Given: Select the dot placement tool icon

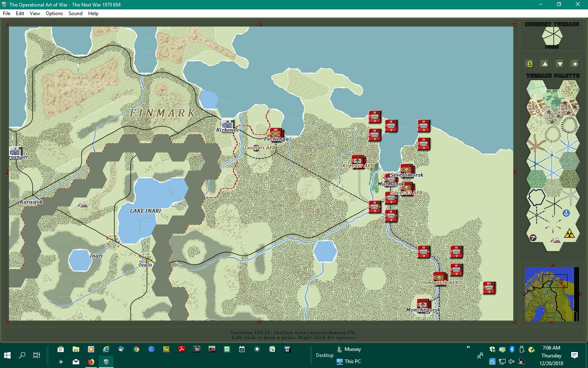Looking at the screenshot, I should pyautogui.click(x=575, y=64).
